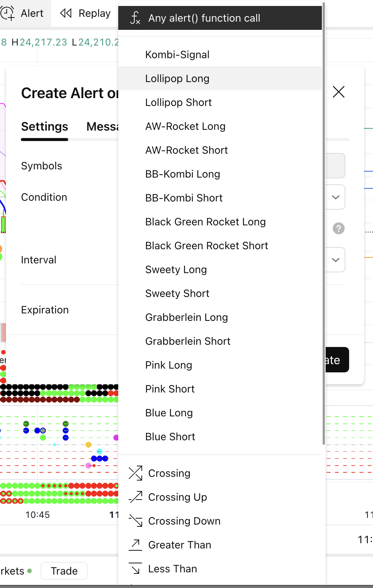The height and width of the screenshot is (588, 373).
Task: Close the Create Alert dialog
Action: 338,92
